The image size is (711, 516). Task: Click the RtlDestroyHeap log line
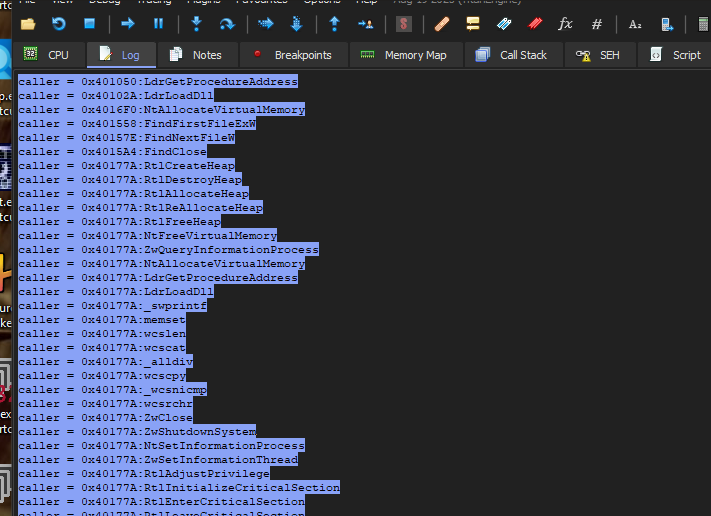pyautogui.click(x=130, y=180)
